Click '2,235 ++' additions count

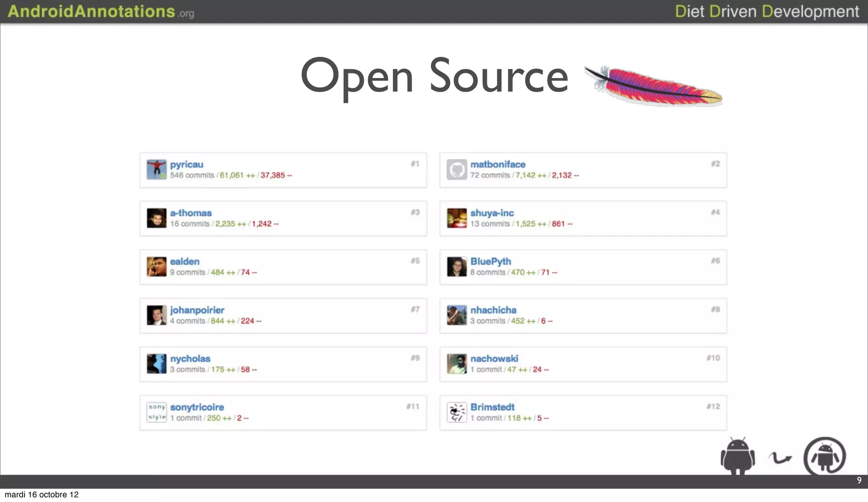pyautogui.click(x=231, y=224)
